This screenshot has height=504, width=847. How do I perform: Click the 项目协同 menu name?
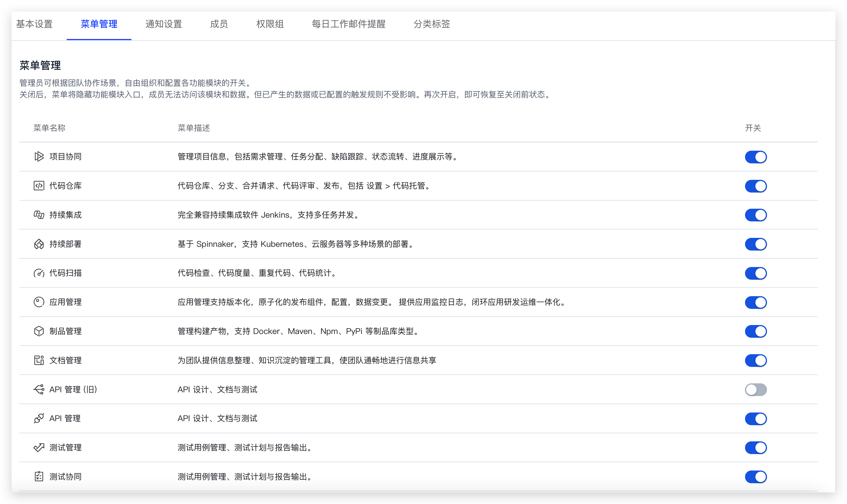(66, 156)
